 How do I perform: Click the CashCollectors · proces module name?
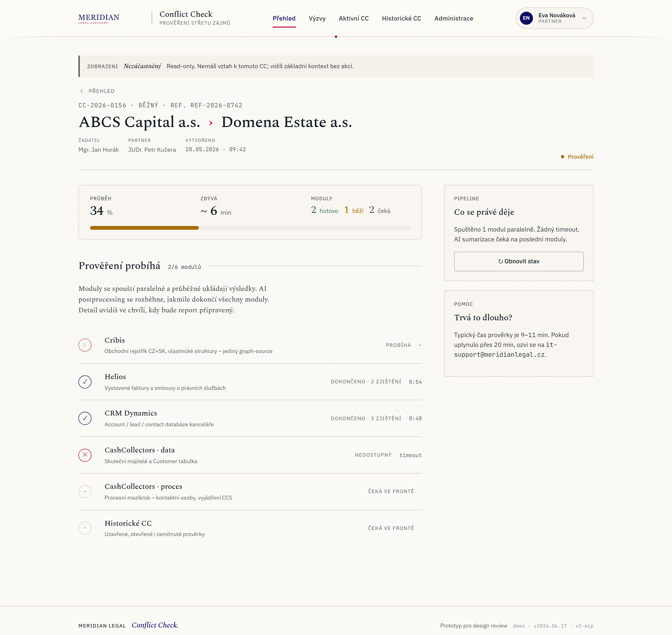click(143, 486)
